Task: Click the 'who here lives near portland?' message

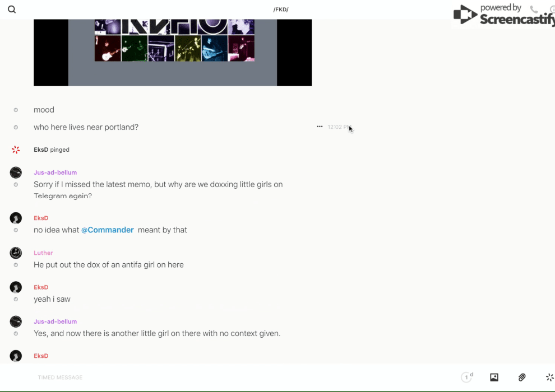Action: pos(86,127)
